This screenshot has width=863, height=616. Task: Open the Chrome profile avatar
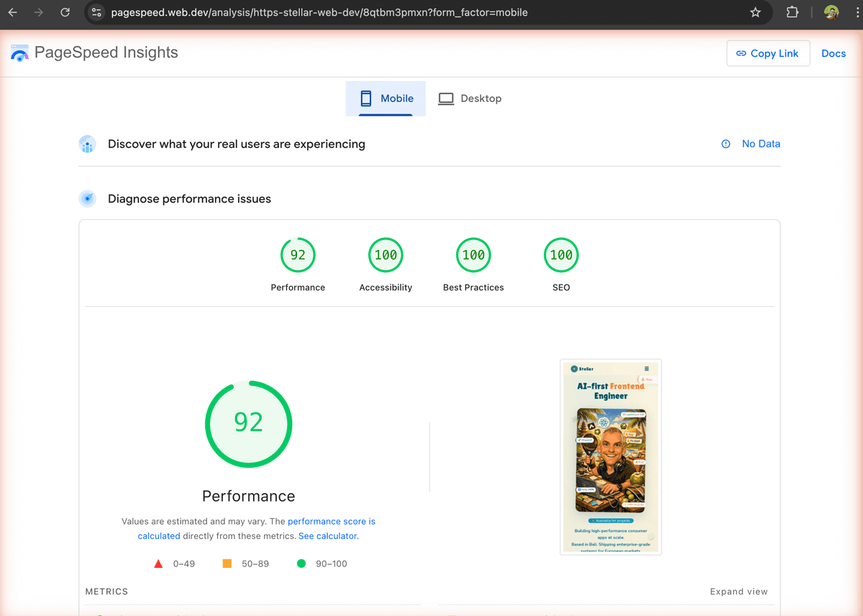click(831, 12)
